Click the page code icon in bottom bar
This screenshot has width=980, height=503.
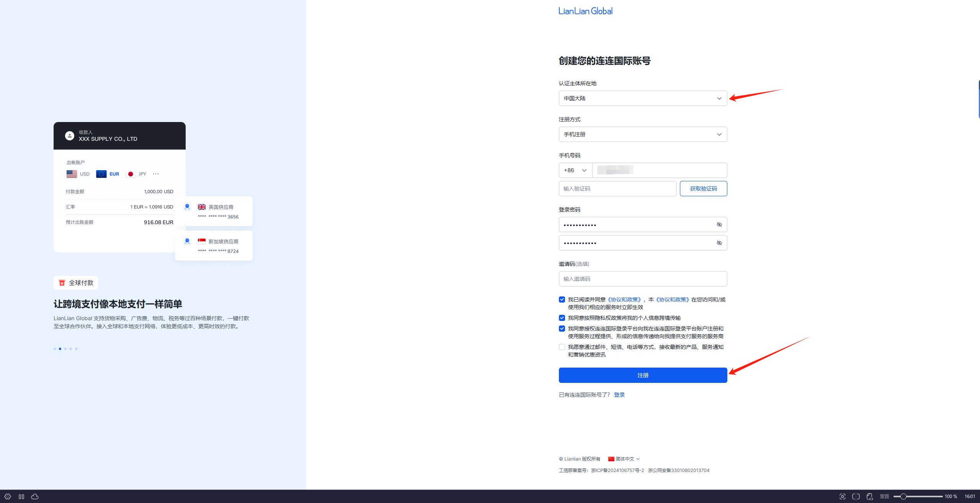click(x=870, y=496)
